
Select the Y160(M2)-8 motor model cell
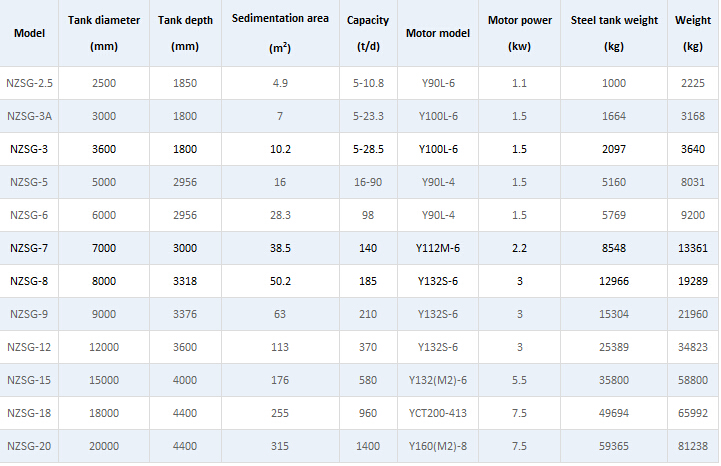tap(438, 446)
